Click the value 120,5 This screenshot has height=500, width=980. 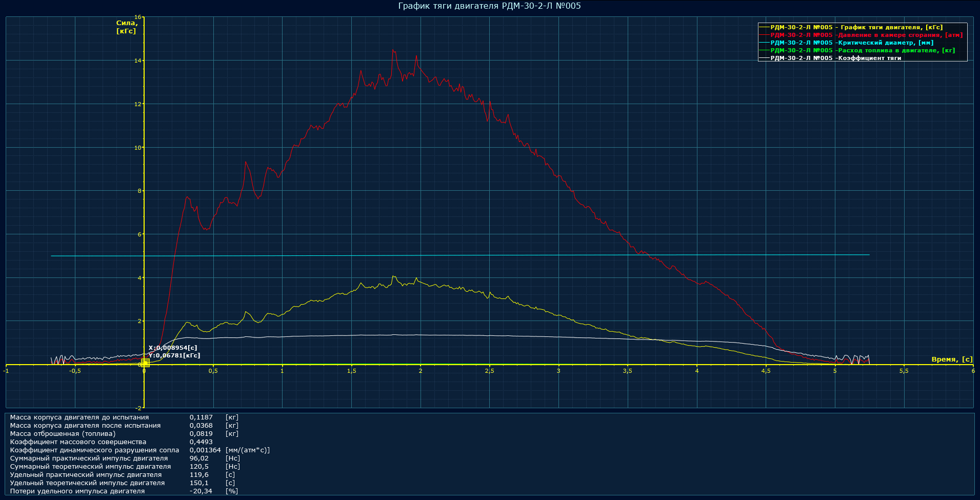[199, 467]
